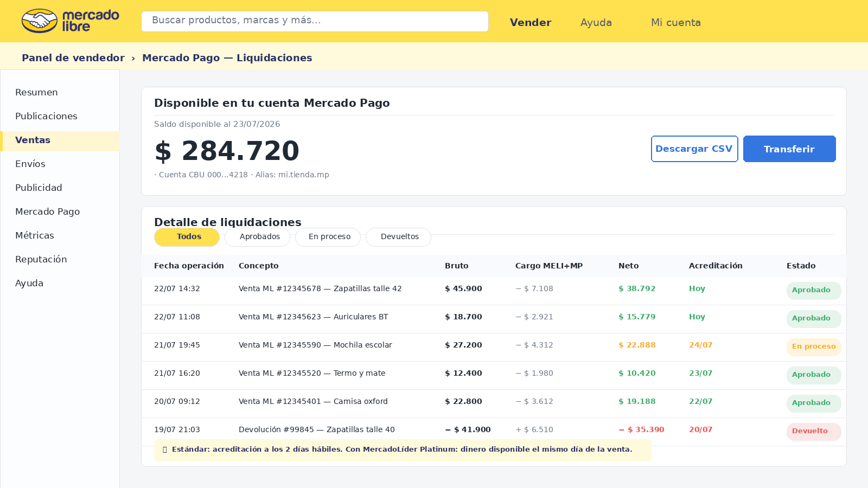
Task: Click the Devuelto status badge
Action: click(x=814, y=432)
